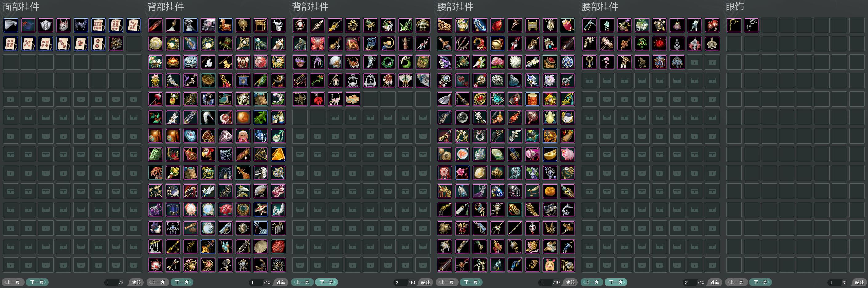Click 下一页 under the 眼饰 panel
Viewport: 868px width, 288px height.
coord(760,282)
